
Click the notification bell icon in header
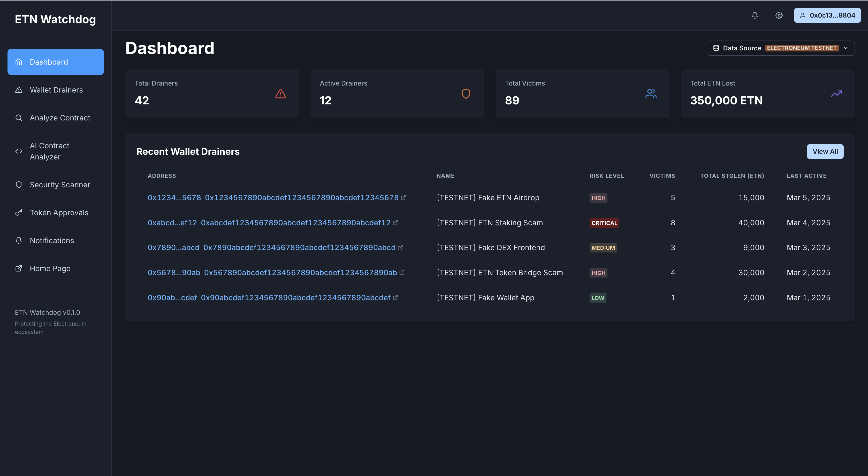coord(755,15)
